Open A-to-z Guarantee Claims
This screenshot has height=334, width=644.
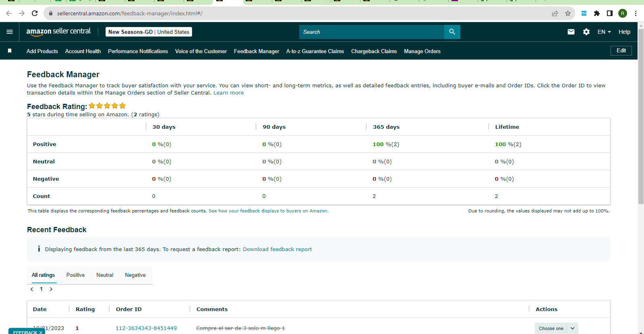(x=315, y=51)
